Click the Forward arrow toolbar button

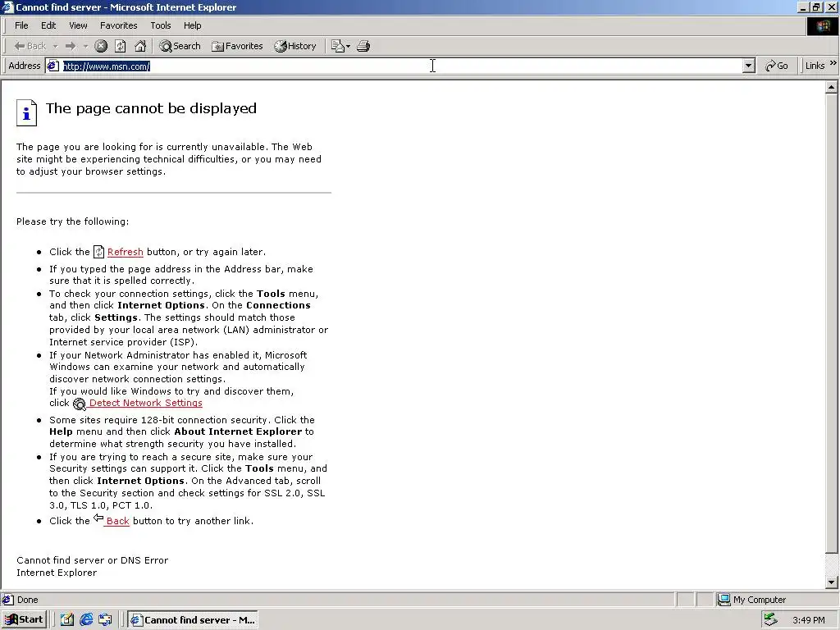(x=71, y=46)
